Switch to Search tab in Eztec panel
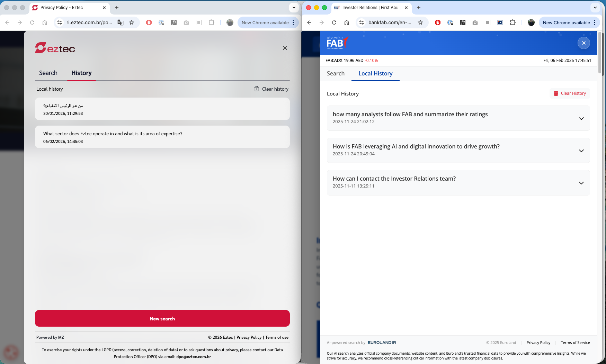Image resolution: width=606 pixels, height=364 pixels. [x=48, y=73]
